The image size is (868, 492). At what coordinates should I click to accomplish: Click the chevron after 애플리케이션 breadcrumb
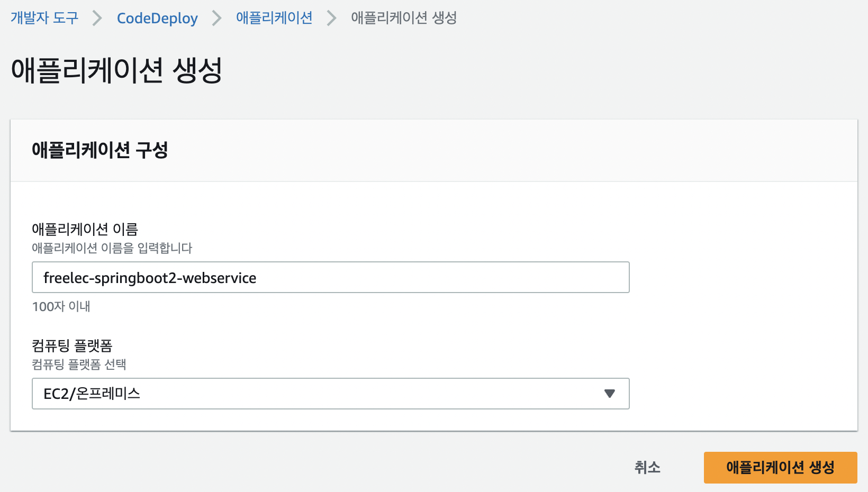[x=331, y=19]
